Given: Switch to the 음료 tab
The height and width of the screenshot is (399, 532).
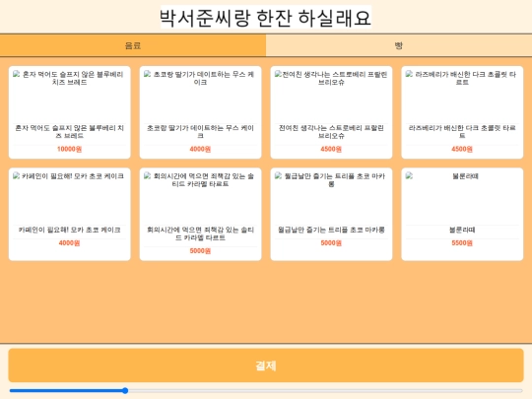Looking at the screenshot, I should 133,45.
